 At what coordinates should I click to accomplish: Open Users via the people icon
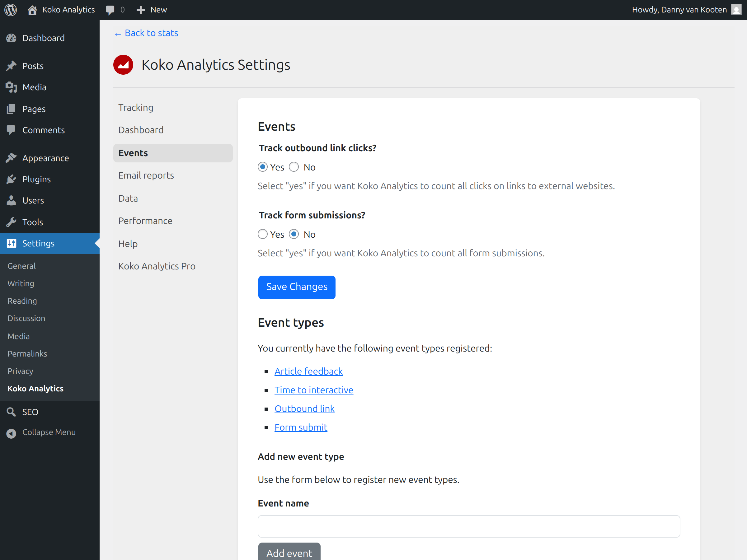click(11, 200)
